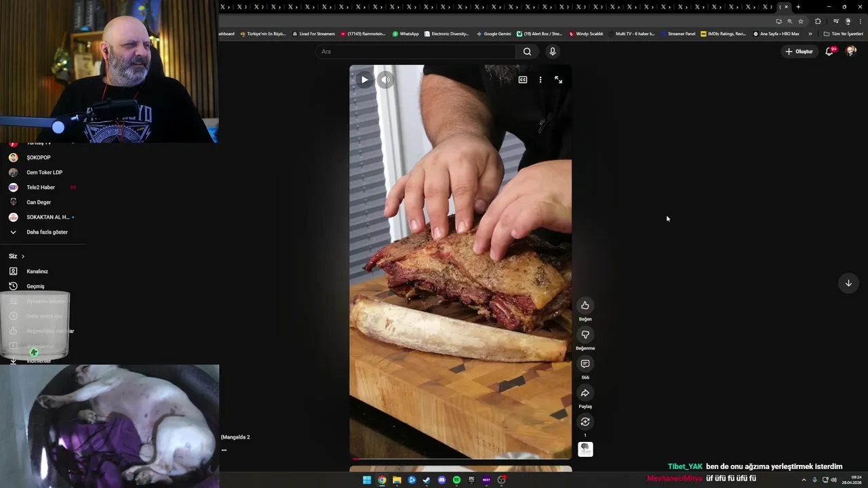Screen dimensions: 868x488
Task: Open the three-dot more options menu
Action: point(540,80)
